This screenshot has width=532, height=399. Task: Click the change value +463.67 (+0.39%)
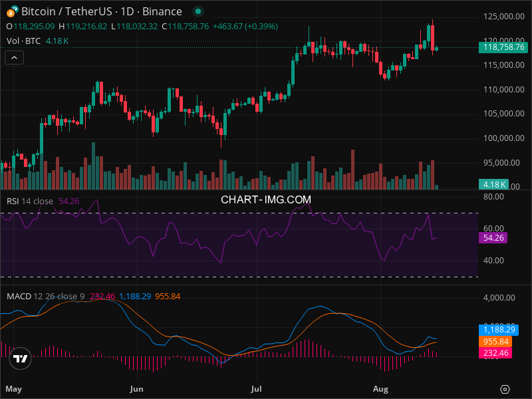[x=245, y=27]
